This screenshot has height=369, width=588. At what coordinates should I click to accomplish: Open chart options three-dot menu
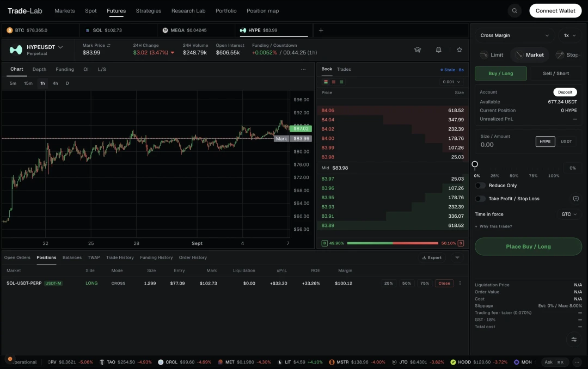pos(303,69)
